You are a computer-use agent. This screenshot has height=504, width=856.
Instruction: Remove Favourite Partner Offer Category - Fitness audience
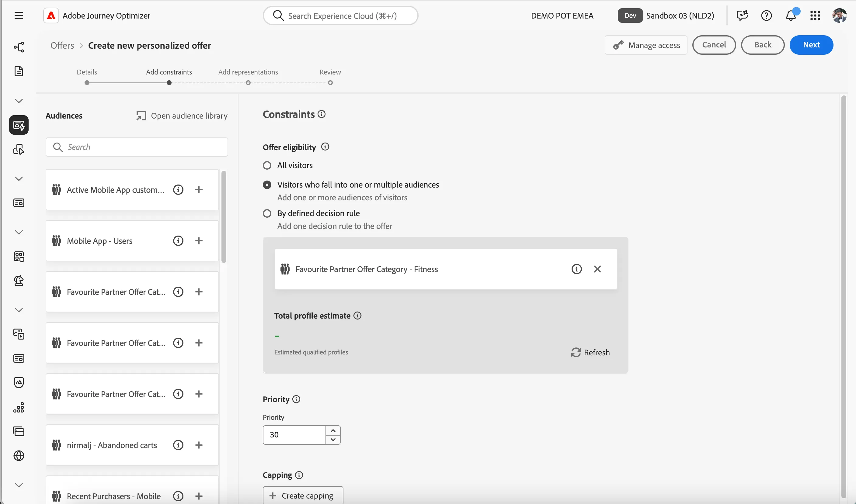click(597, 269)
